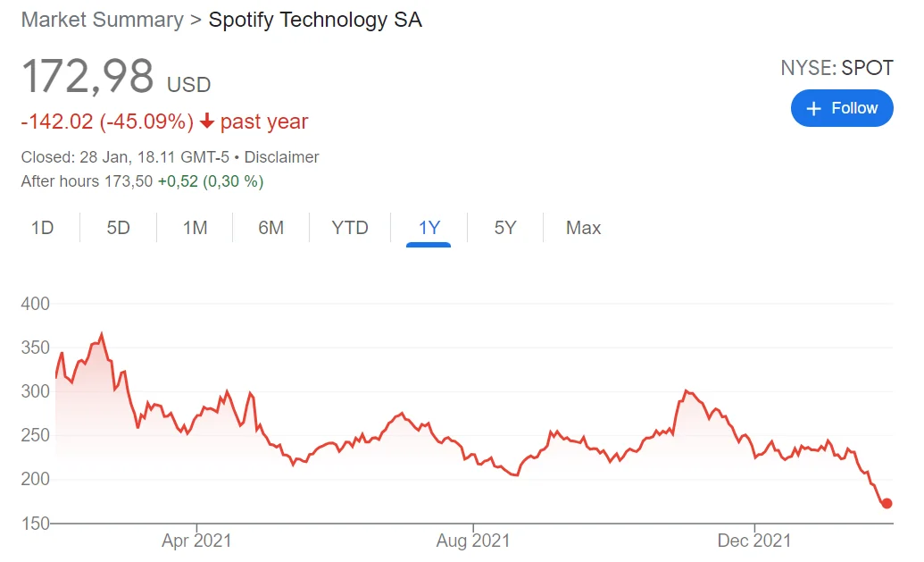
Task: Show the Max history tab
Action: pos(583,228)
